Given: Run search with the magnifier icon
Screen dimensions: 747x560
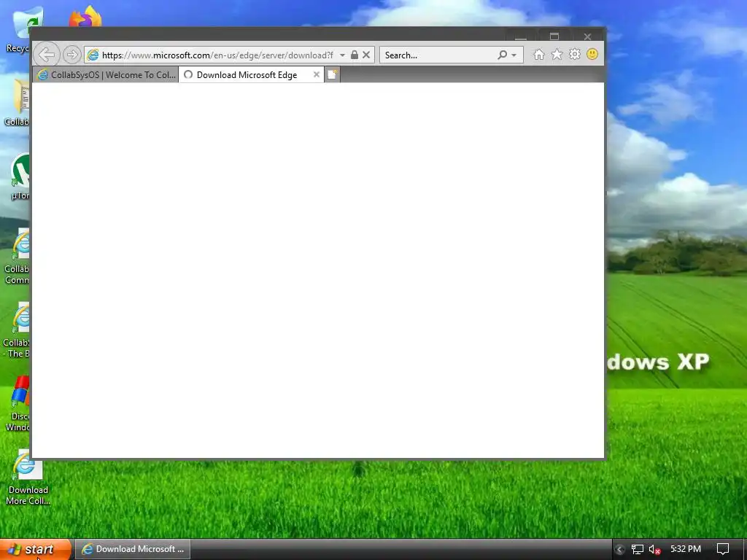Looking at the screenshot, I should (x=502, y=55).
